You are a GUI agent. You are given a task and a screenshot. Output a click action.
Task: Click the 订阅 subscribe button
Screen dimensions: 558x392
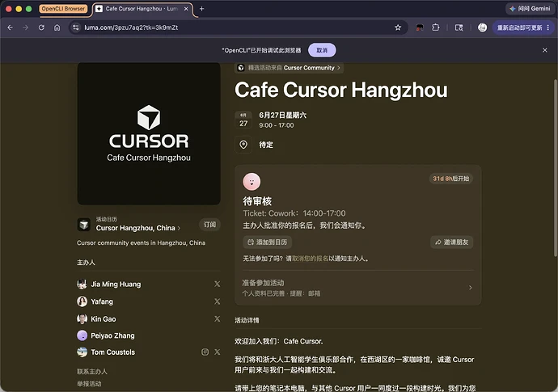pos(209,225)
